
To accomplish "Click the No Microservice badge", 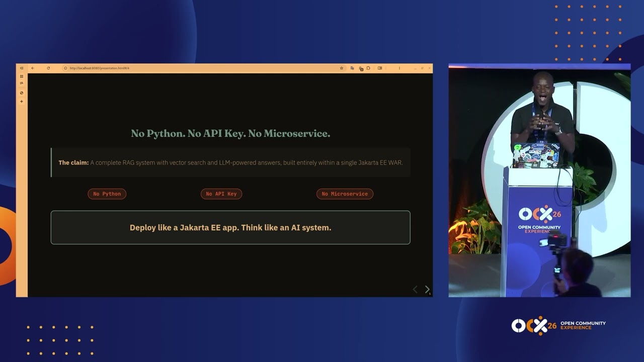I will 345,194.
